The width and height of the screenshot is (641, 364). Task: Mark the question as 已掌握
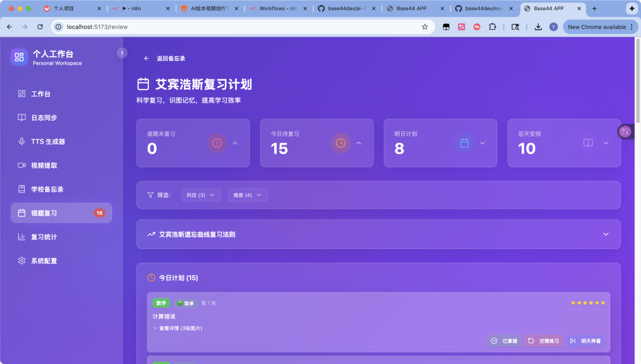504,341
